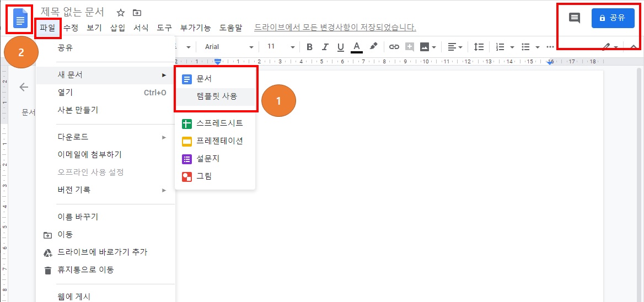Open 파일 menu
The height and width of the screenshot is (302, 644).
47,28
